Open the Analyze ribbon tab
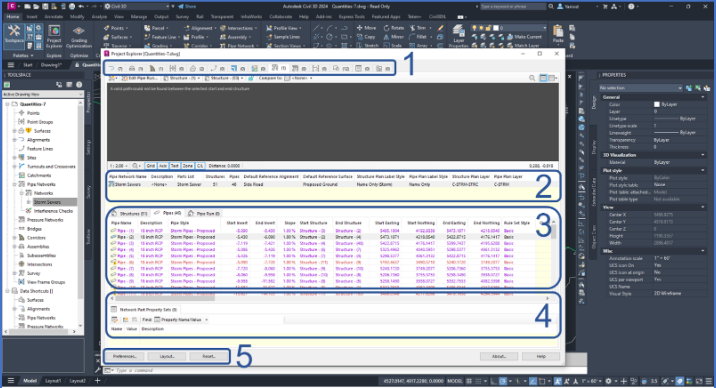716x388 pixels. pos(99,16)
